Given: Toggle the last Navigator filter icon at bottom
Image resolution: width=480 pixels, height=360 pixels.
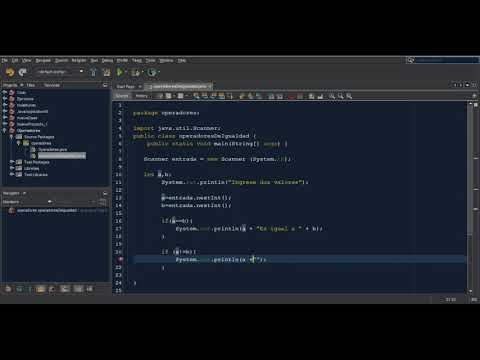Looking at the screenshot, I should click(89, 289).
